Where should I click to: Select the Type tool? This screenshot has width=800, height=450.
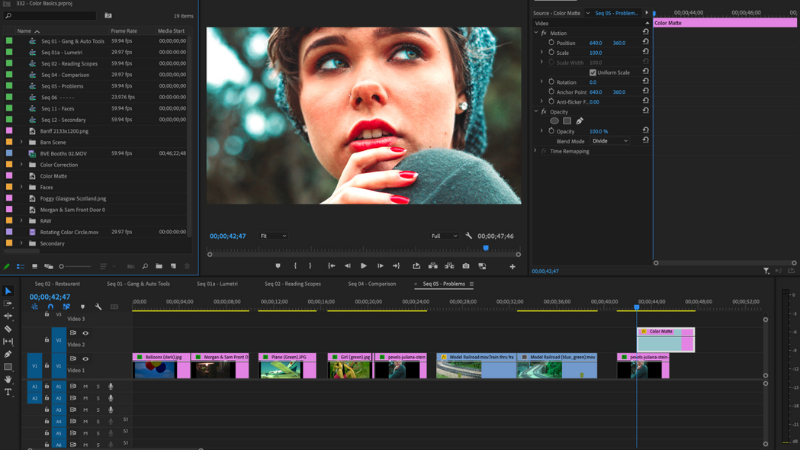point(8,392)
